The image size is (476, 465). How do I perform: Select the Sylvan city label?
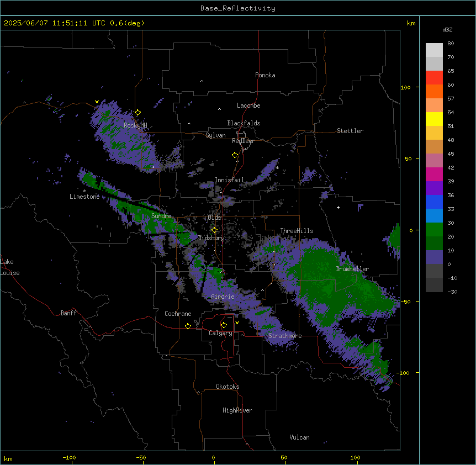click(215, 135)
